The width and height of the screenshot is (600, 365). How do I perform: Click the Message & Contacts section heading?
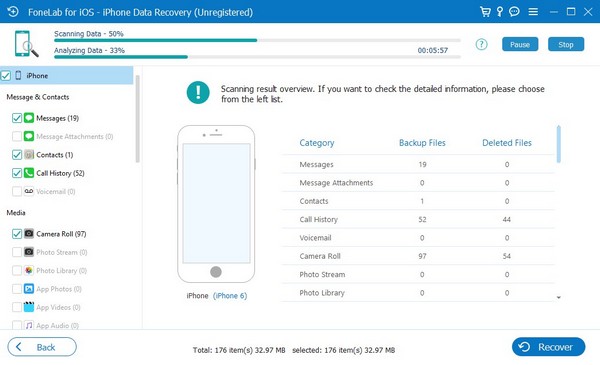(x=38, y=97)
